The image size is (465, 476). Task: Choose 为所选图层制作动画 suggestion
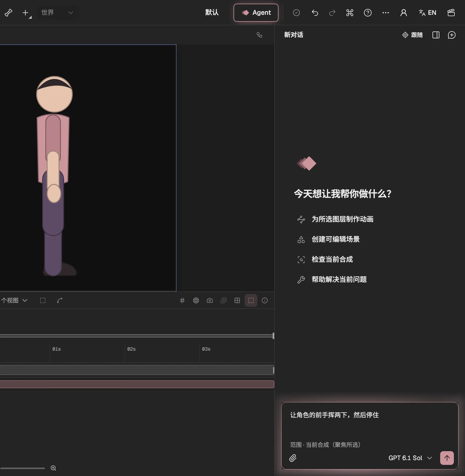point(335,219)
